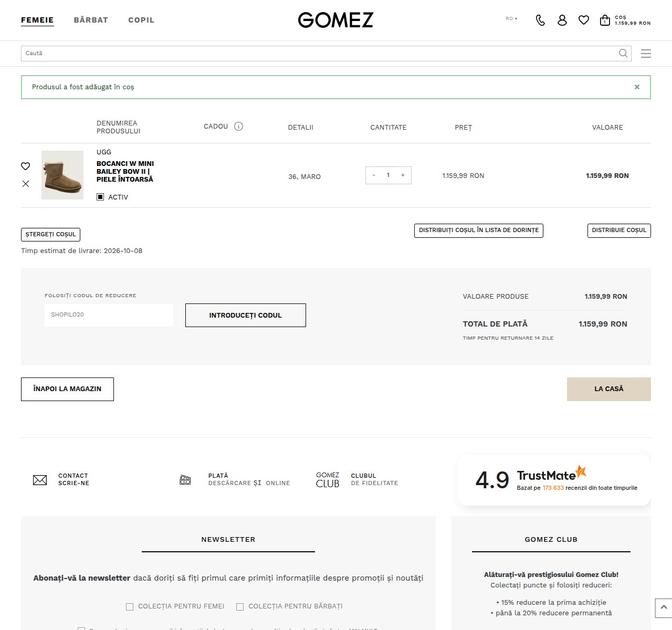
Task: Remove UGG boots with the X icon
Action: click(x=26, y=184)
